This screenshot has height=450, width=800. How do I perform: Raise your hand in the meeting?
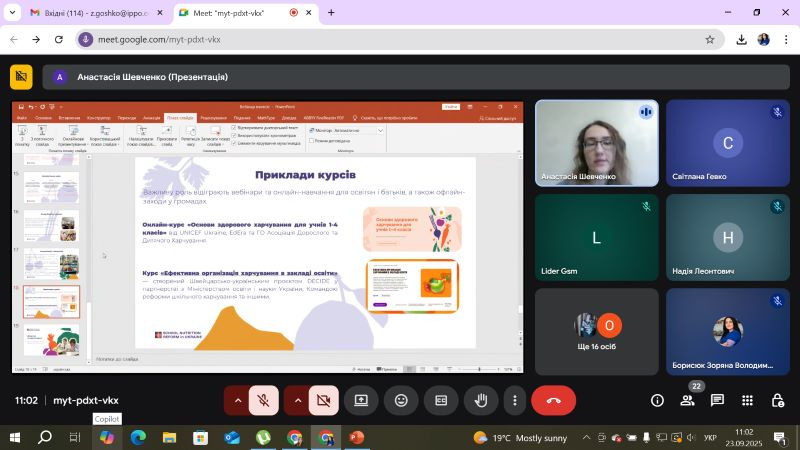pyautogui.click(x=481, y=400)
